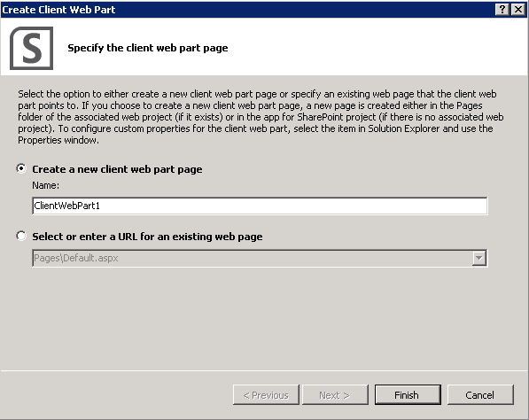Click the 'Specify the client web part page' heading

pos(148,48)
